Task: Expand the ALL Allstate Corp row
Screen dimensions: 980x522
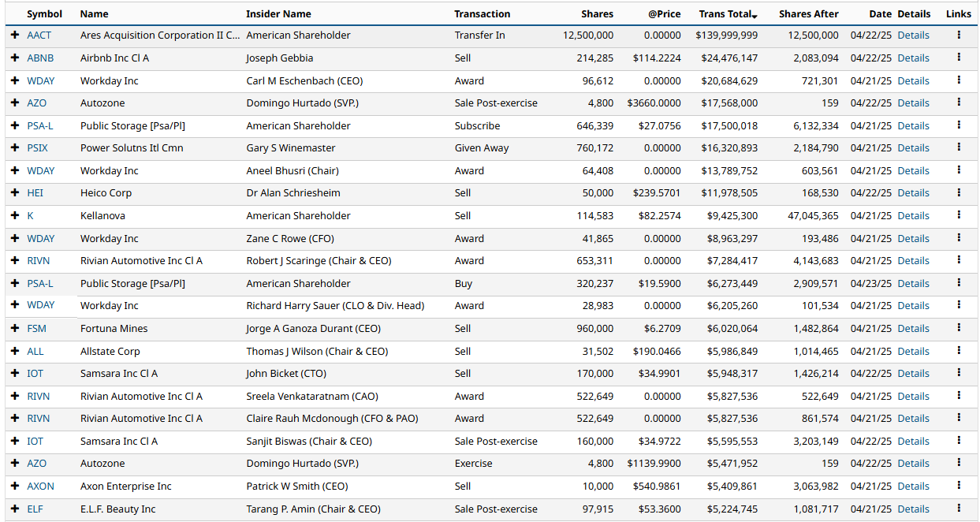Action: [x=15, y=351]
